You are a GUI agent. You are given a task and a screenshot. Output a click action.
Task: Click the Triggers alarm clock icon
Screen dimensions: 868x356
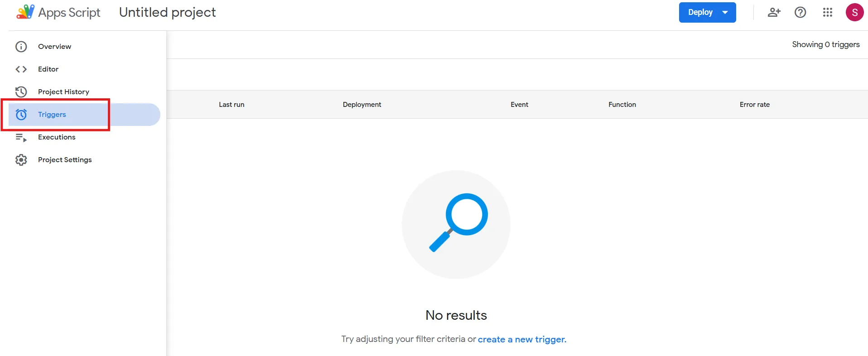click(21, 115)
